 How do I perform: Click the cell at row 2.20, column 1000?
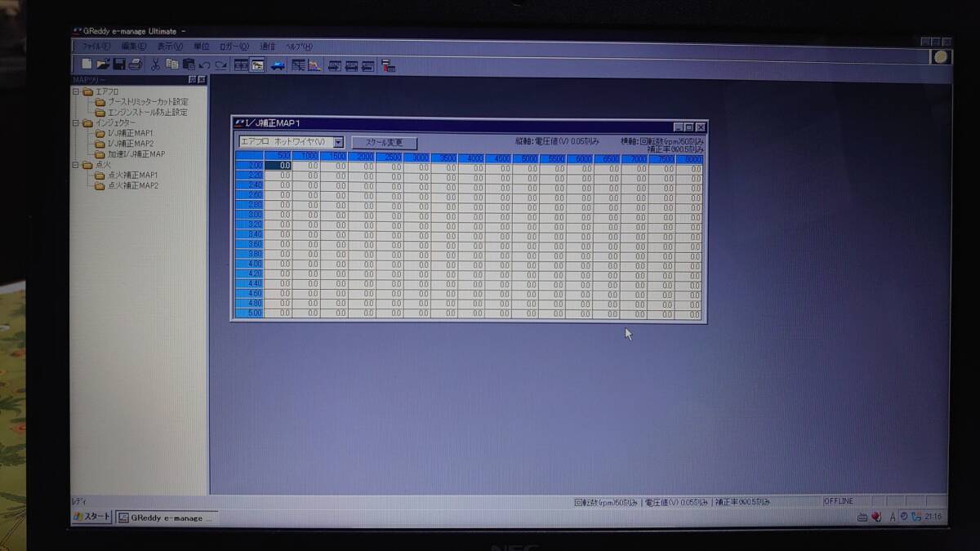point(306,176)
